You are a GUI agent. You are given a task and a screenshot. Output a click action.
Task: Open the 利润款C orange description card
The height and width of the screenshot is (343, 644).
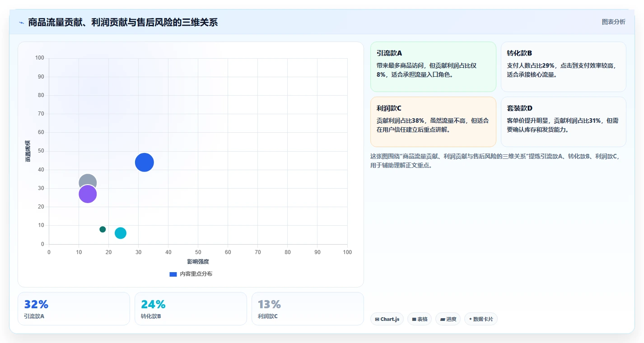433,122
